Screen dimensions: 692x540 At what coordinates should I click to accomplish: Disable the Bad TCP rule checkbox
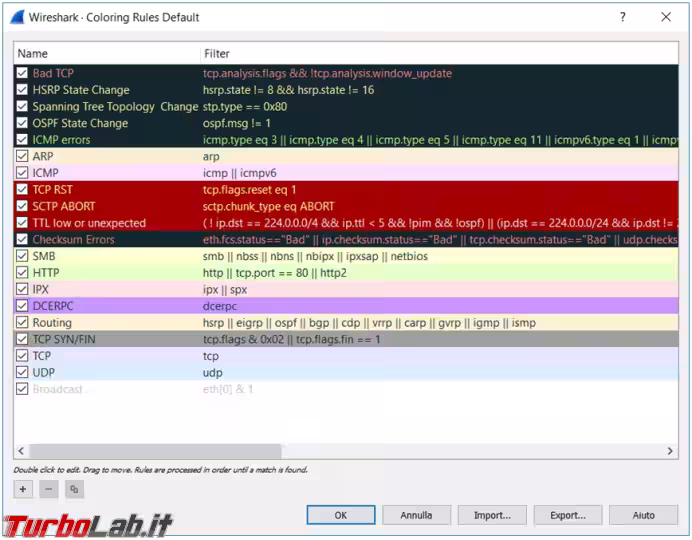[x=22, y=73]
